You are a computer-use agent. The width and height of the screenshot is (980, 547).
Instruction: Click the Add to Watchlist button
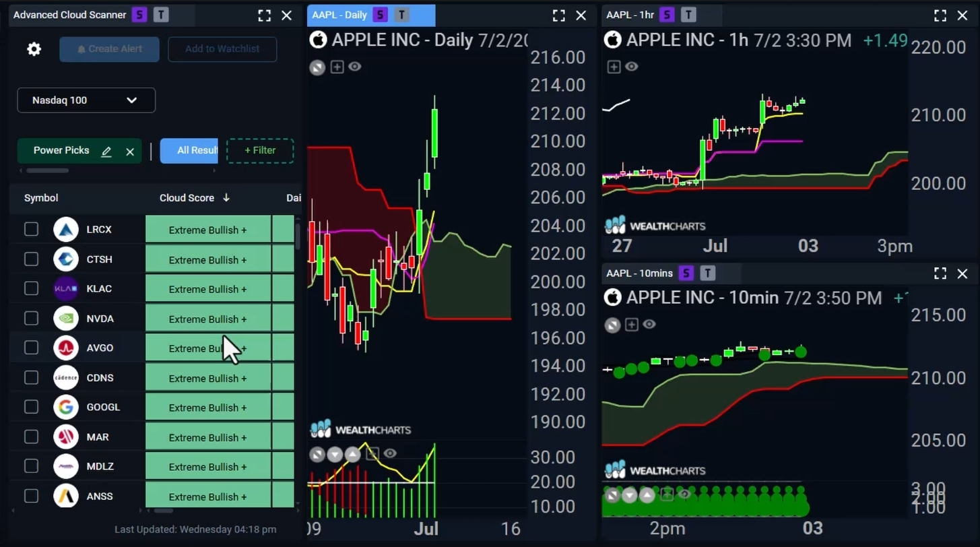coord(222,49)
